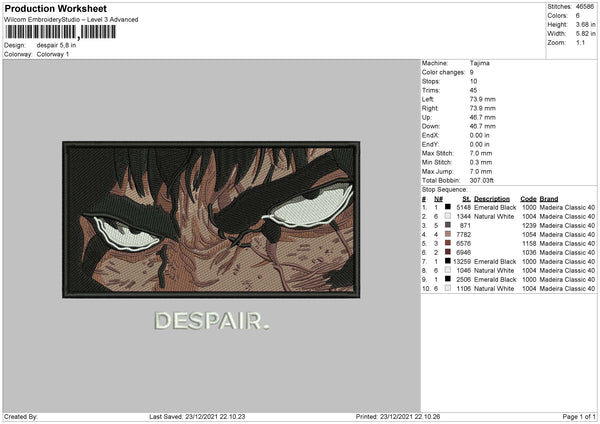
Task: Click the black swatch in stop row 1
Action: pyautogui.click(x=448, y=207)
